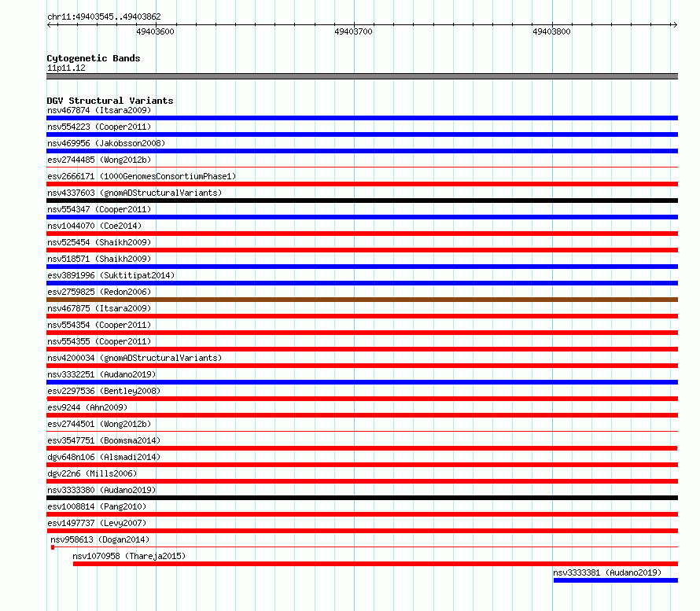Viewport: 700px width, 611px height.
Task: Click the dgv648n106 (Alsmadi2014) label
Action: (x=104, y=457)
